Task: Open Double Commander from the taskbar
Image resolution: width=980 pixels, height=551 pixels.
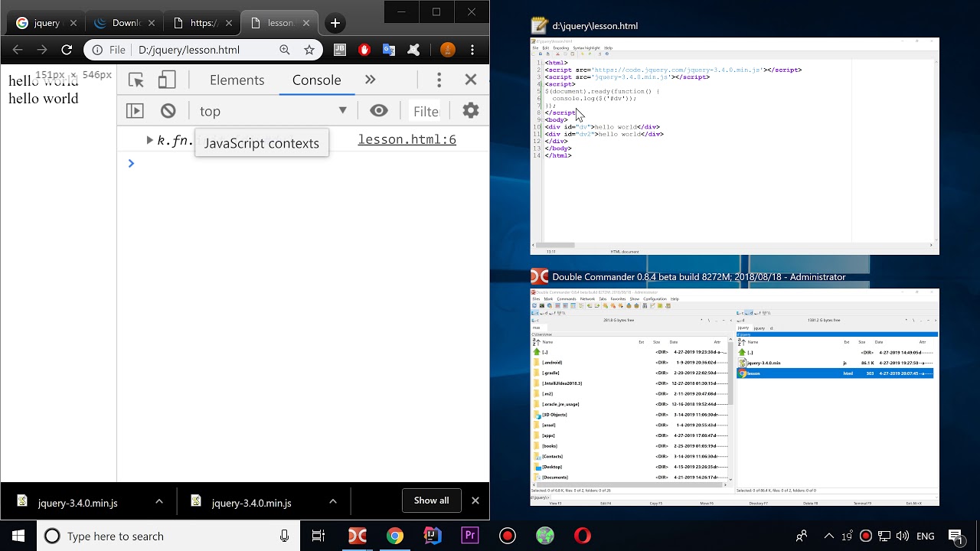Action: pos(358,536)
